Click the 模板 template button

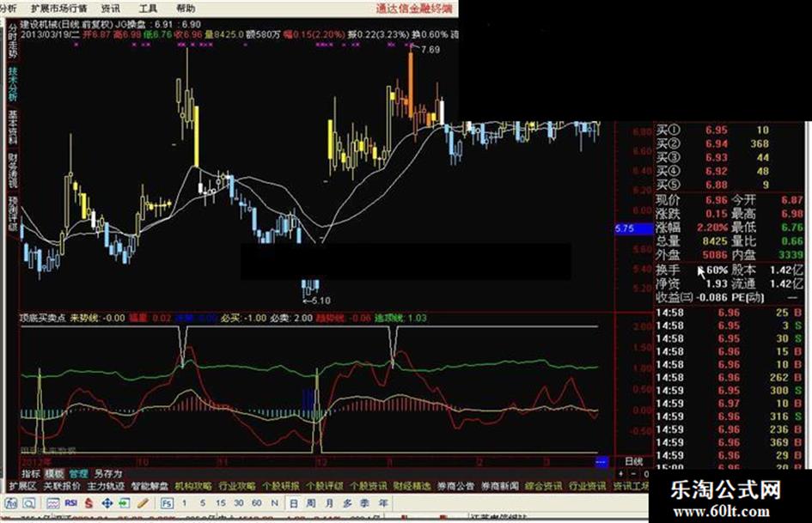[54, 473]
